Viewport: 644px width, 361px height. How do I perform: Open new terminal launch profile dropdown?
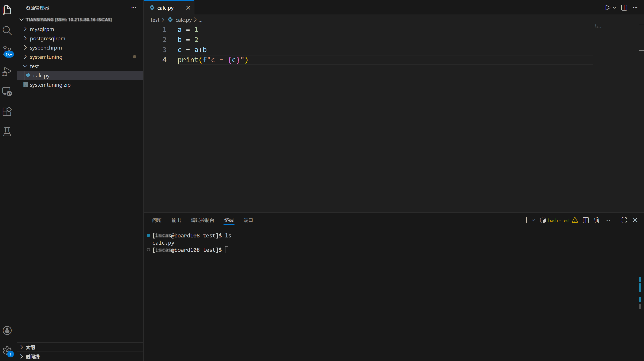[533, 220]
